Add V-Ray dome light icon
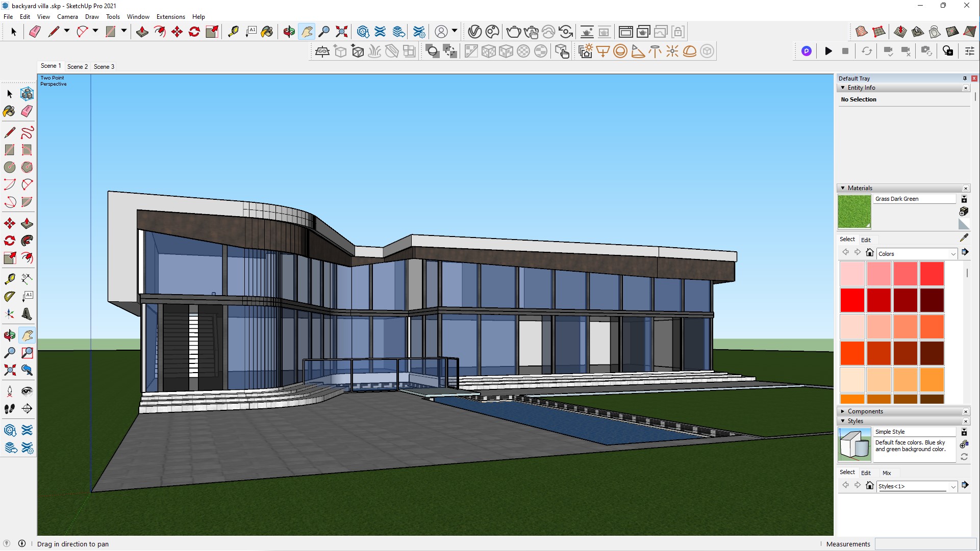The image size is (980, 551). click(690, 51)
